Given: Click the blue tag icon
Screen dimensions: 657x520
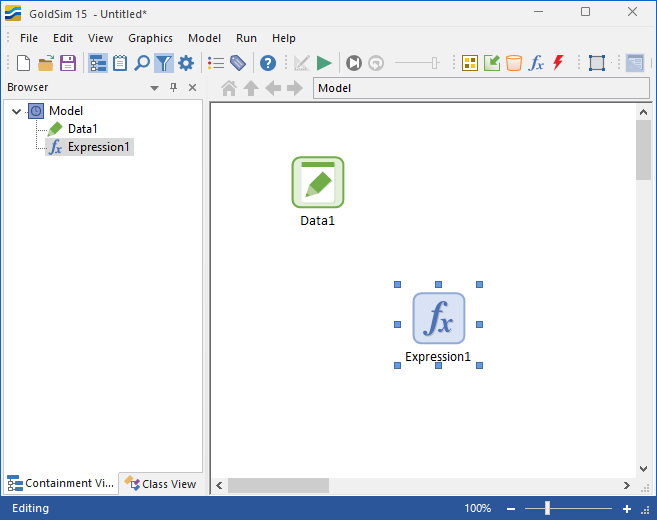Looking at the screenshot, I should coord(238,63).
